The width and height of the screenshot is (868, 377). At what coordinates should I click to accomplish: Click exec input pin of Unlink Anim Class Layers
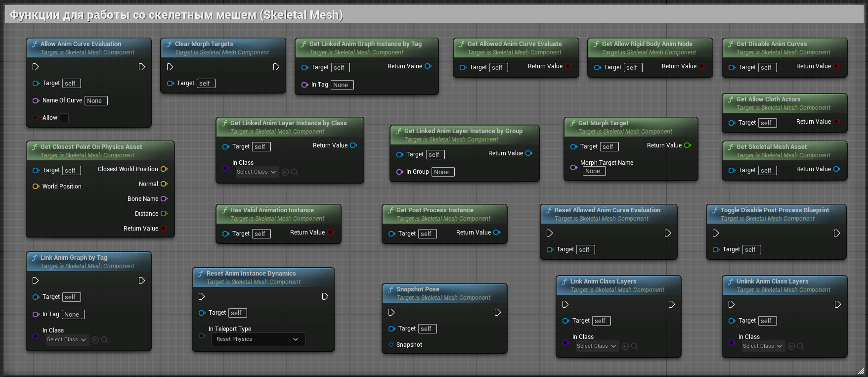(732, 304)
